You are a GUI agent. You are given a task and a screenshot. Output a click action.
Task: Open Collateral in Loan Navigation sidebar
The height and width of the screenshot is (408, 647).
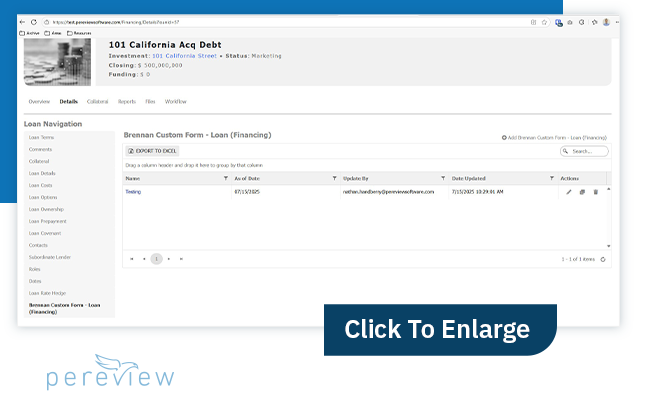point(39,161)
